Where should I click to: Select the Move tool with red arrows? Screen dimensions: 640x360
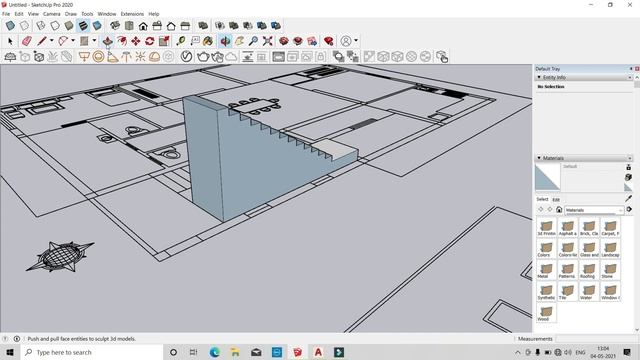(x=136, y=41)
